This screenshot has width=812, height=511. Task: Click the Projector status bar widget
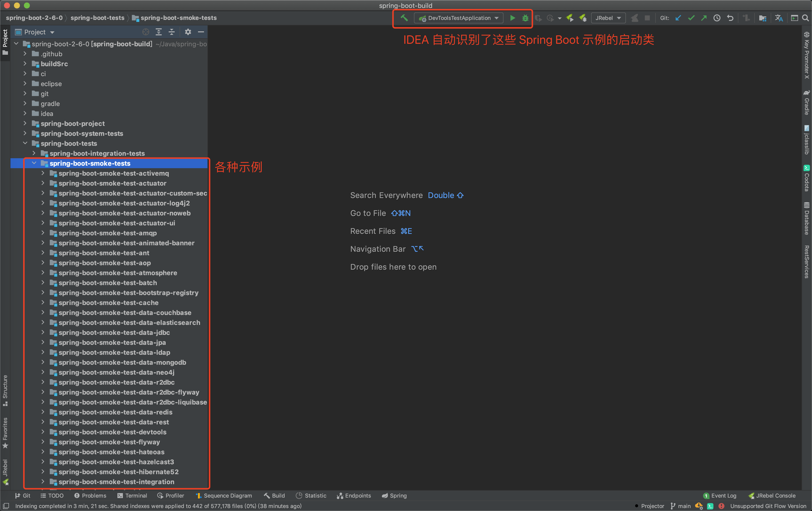pos(649,506)
